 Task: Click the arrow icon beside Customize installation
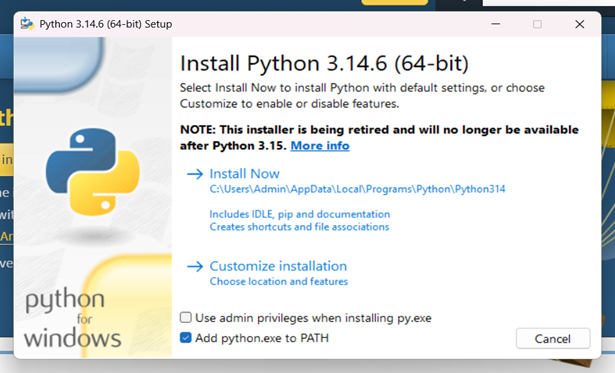pos(195,267)
